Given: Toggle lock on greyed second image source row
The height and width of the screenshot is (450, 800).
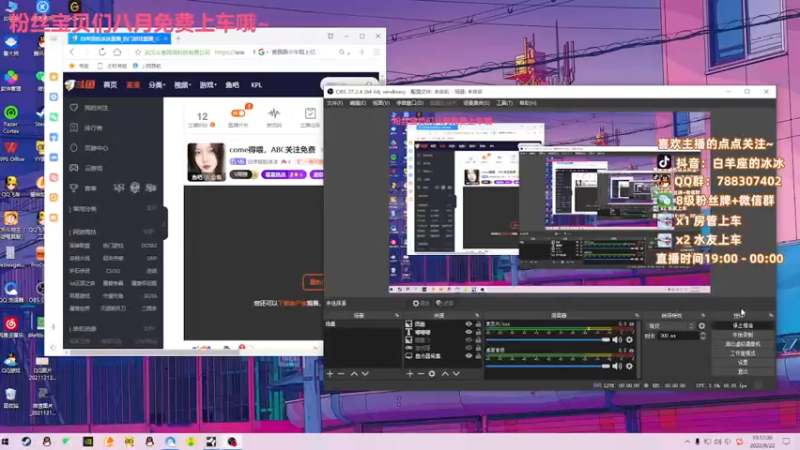Looking at the screenshot, I should (478, 340).
